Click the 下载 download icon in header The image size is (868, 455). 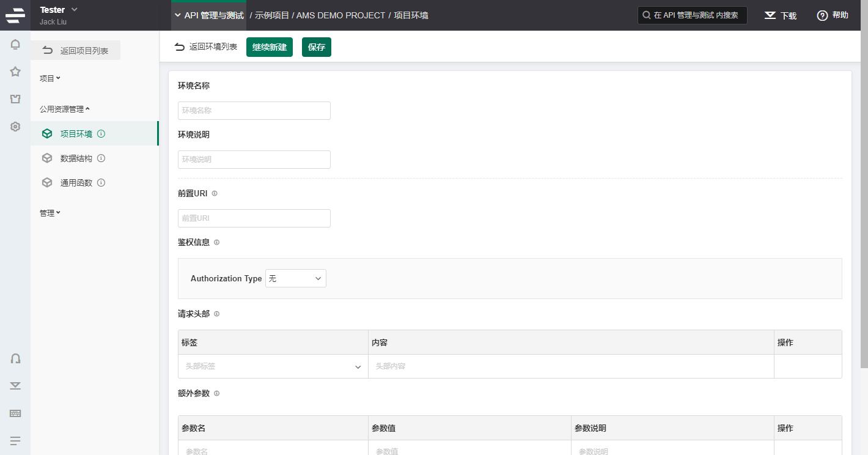pyautogui.click(x=770, y=15)
